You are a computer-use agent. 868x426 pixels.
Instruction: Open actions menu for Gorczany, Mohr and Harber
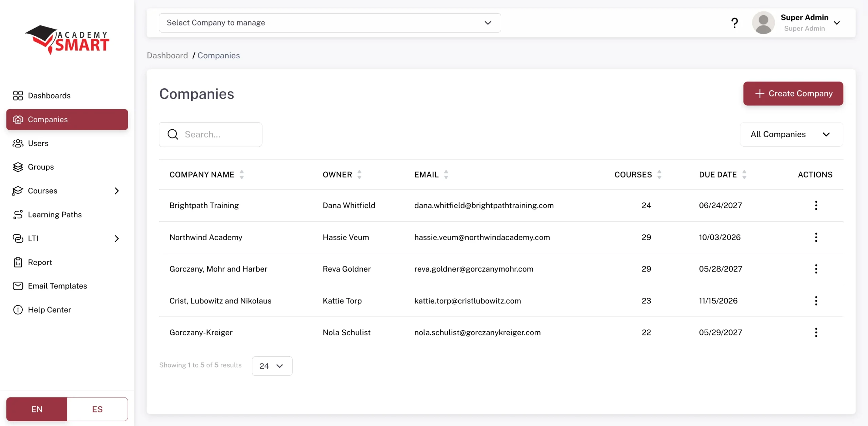pos(816,269)
